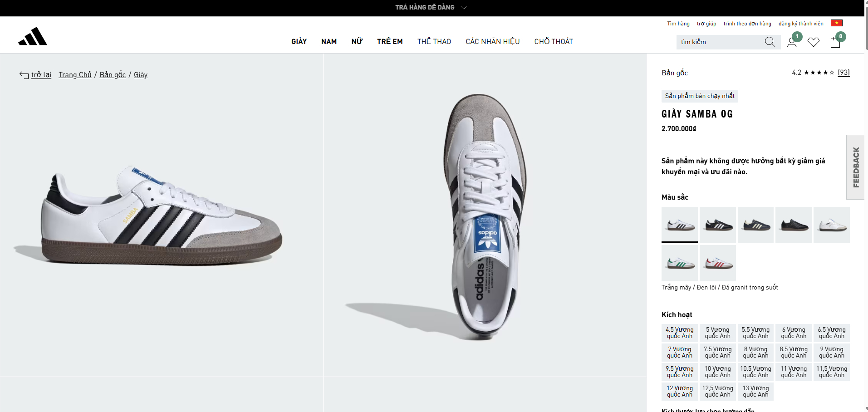Go to 'Trang Chủ' breadcrumb link

75,75
